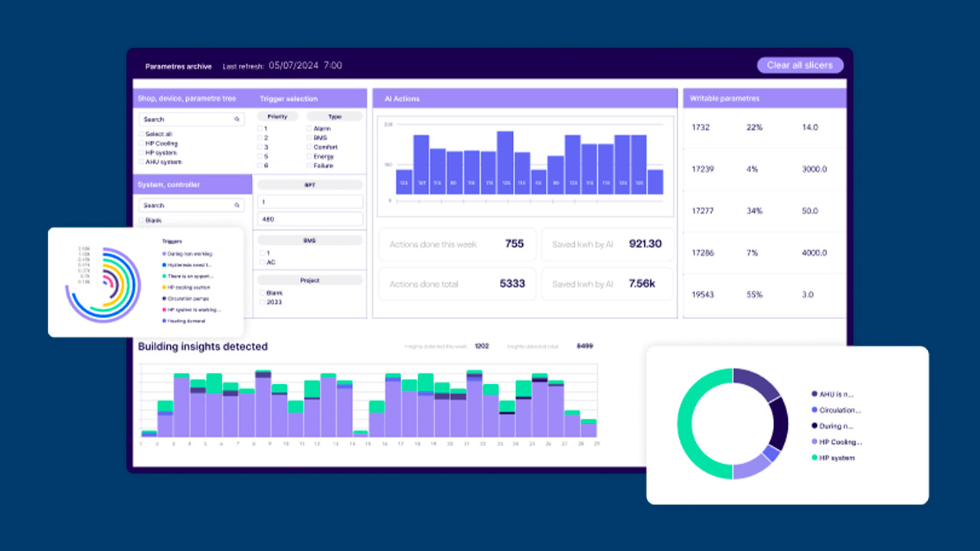Click the 'Priority' filter header pill
The width and height of the screenshot is (980, 551).
coord(277,116)
